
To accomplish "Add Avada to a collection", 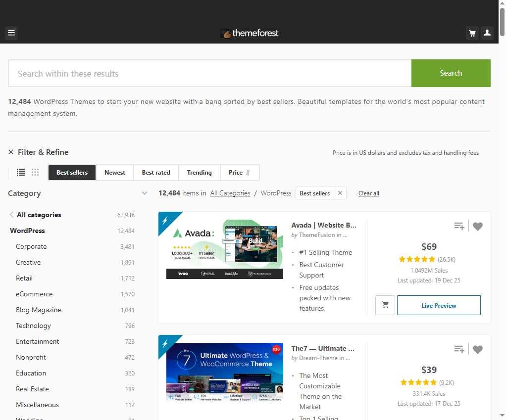I will point(459,227).
